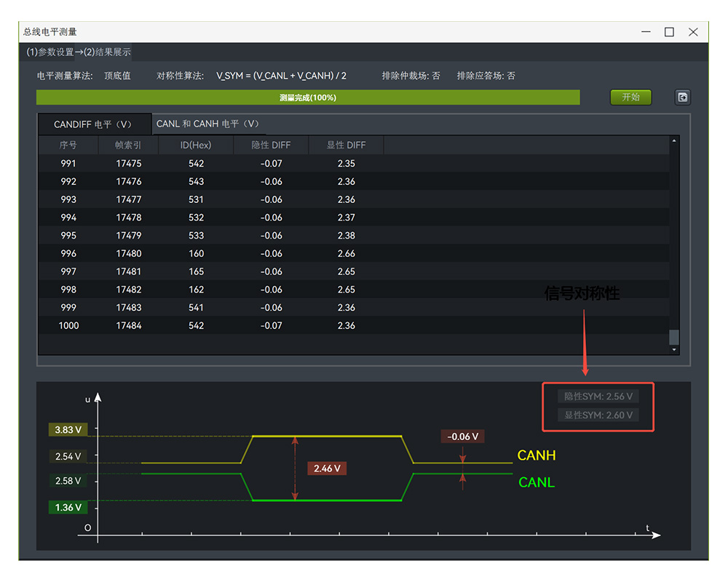Select frame index 17477 cell

[x=129, y=199]
